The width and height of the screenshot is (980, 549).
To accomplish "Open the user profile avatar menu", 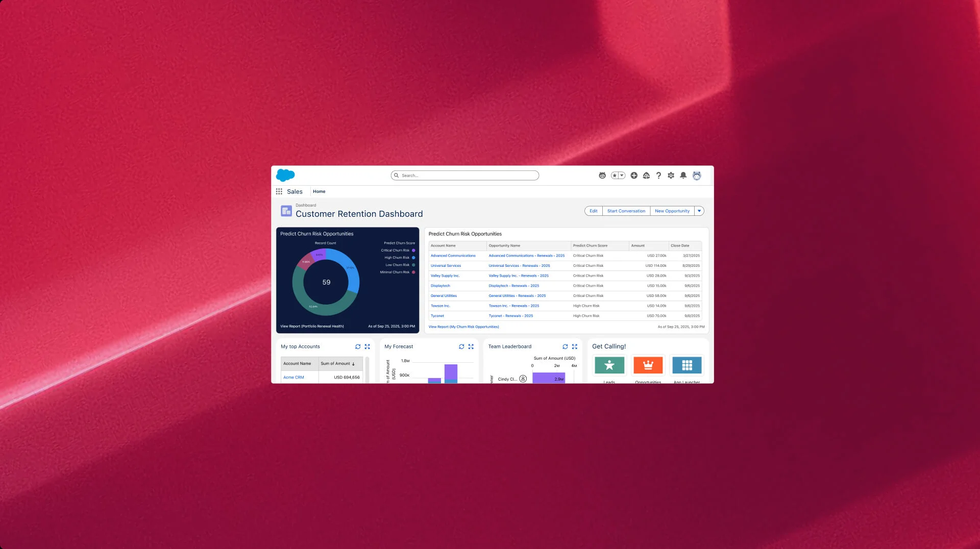I will (x=697, y=176).
